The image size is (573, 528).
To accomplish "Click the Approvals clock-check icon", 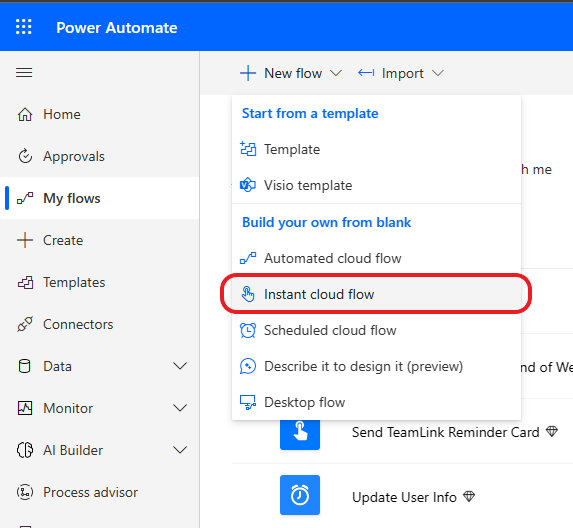I will (25, 156).
